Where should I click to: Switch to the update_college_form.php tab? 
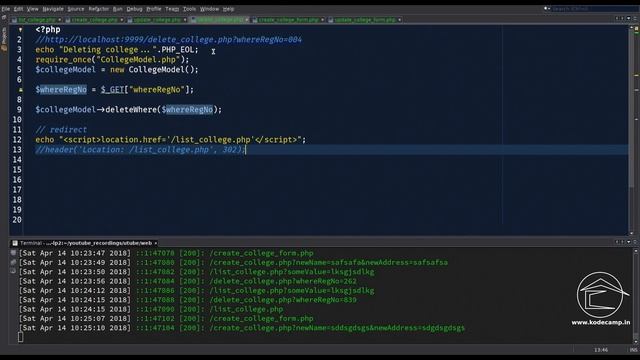pos(364,20)
